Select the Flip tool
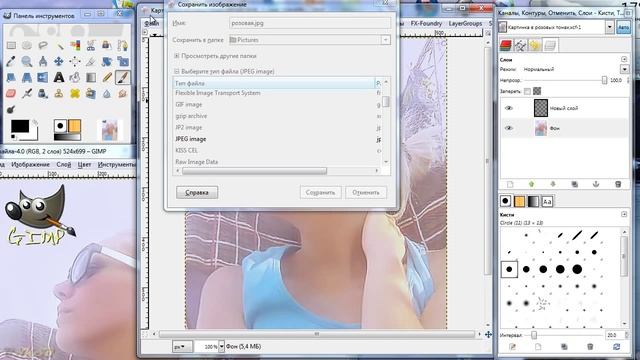The height and width of the screenshot is (360, 640). (43, 77)
